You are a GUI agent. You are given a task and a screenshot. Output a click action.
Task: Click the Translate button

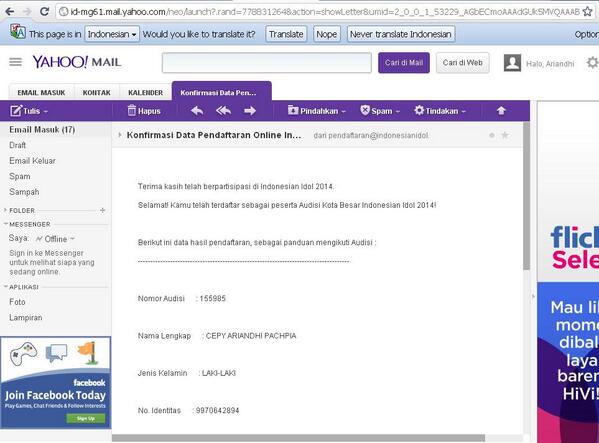[x=286, y=34]
